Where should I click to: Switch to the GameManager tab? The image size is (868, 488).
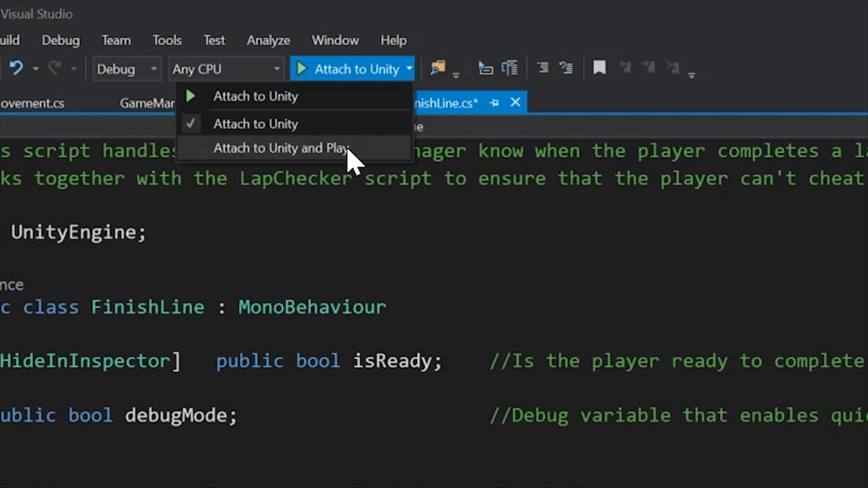[147, 103]
